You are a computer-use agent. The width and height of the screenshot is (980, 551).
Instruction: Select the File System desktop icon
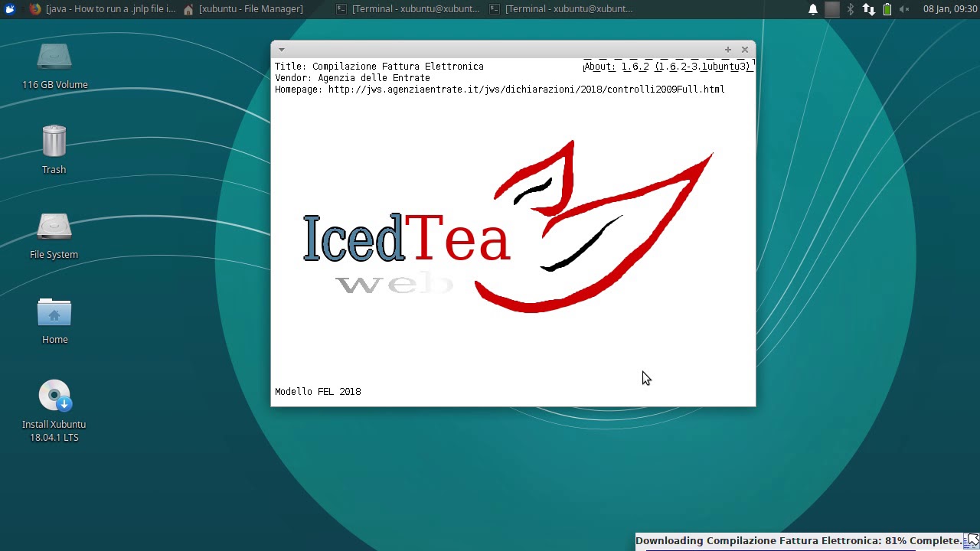point(54,236)
